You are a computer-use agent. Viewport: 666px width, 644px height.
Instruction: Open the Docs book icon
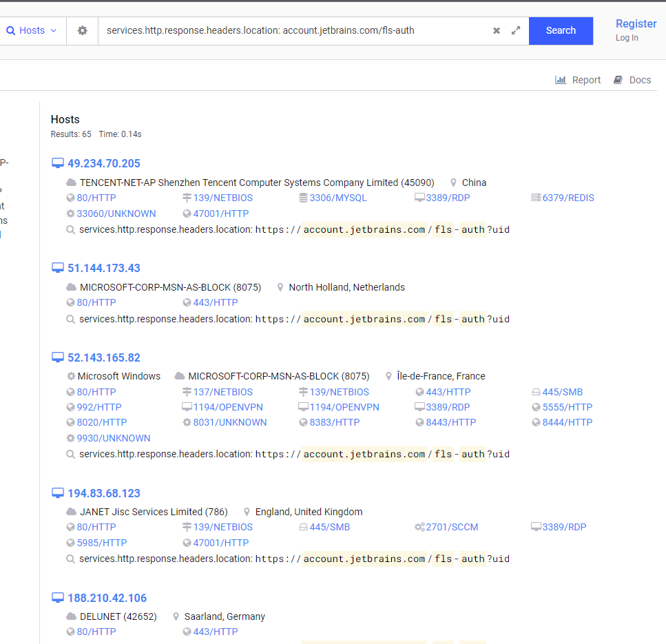(x=618, y=80)
